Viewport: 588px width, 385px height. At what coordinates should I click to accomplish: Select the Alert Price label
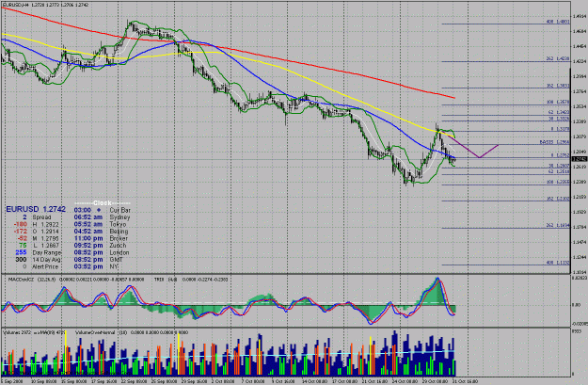(x=45, y=266)
